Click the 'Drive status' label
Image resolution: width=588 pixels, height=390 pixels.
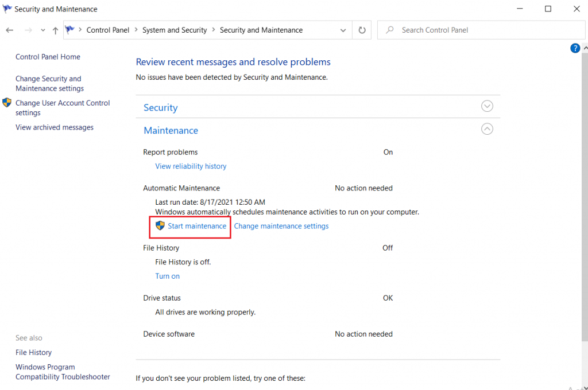point(161,298)
